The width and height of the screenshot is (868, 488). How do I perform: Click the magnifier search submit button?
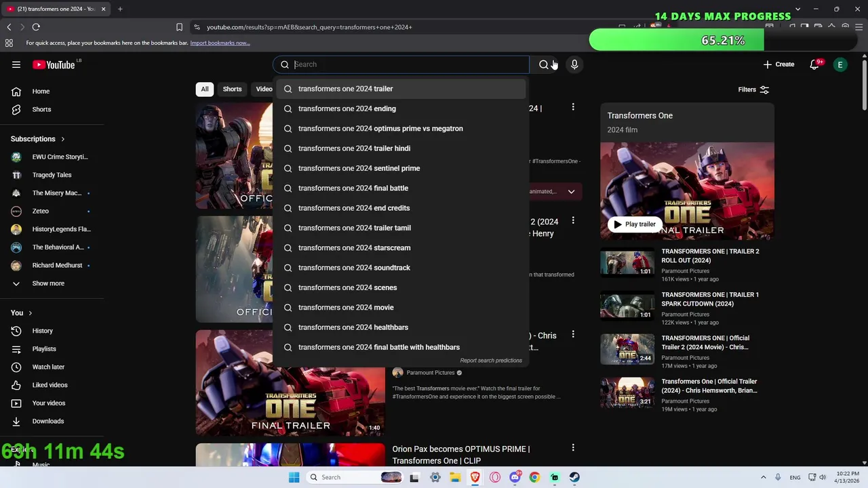[x=544, y=64]
